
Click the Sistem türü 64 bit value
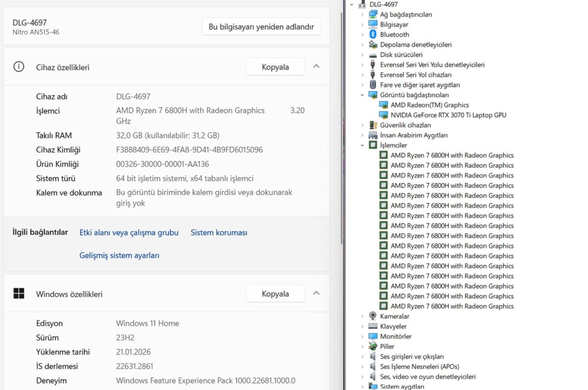coord(185,178)
